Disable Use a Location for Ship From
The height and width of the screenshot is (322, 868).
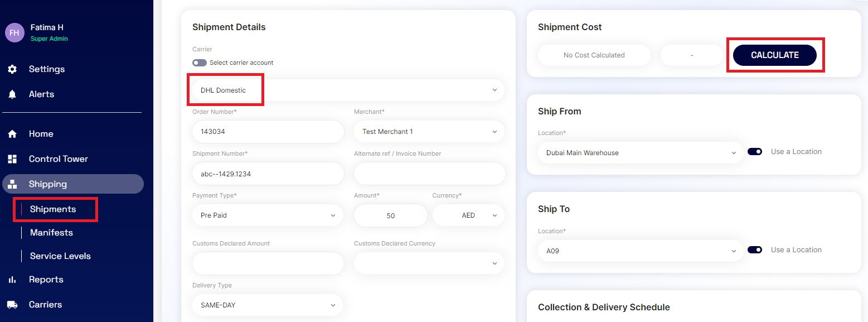(x=755, y=152)
